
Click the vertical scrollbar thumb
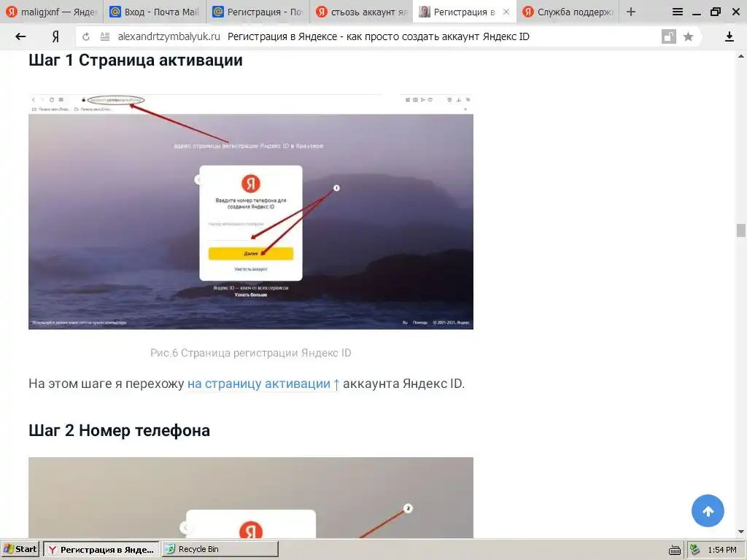coord(741,230)
